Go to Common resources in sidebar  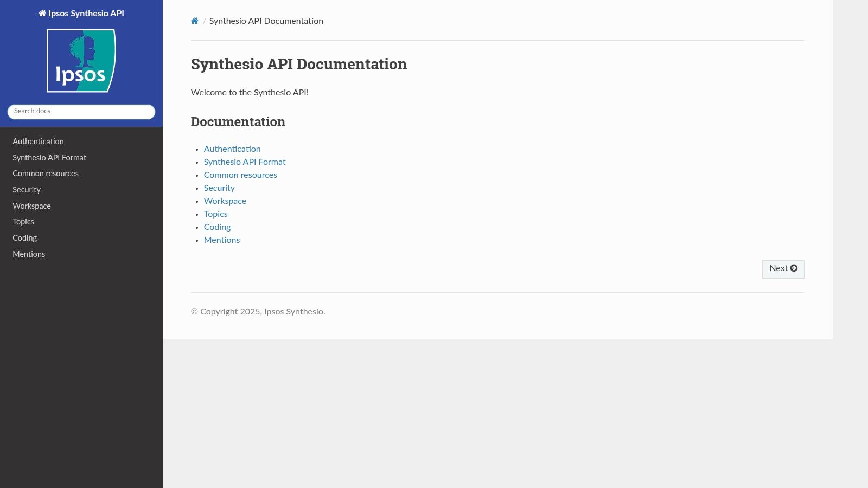click(46, 174)
